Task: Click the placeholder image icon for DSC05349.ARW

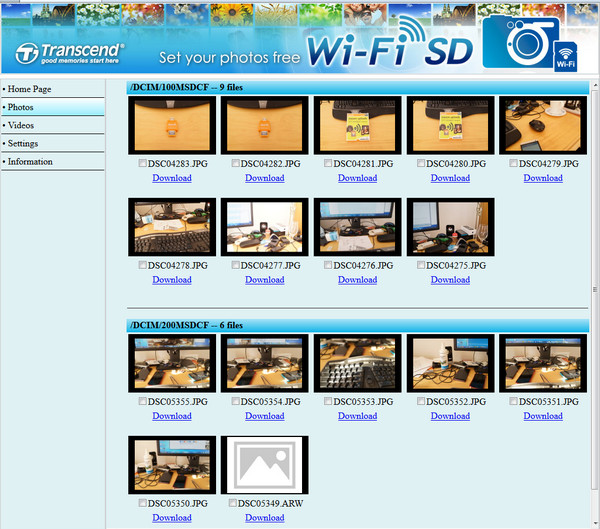Action: point(265,464)
